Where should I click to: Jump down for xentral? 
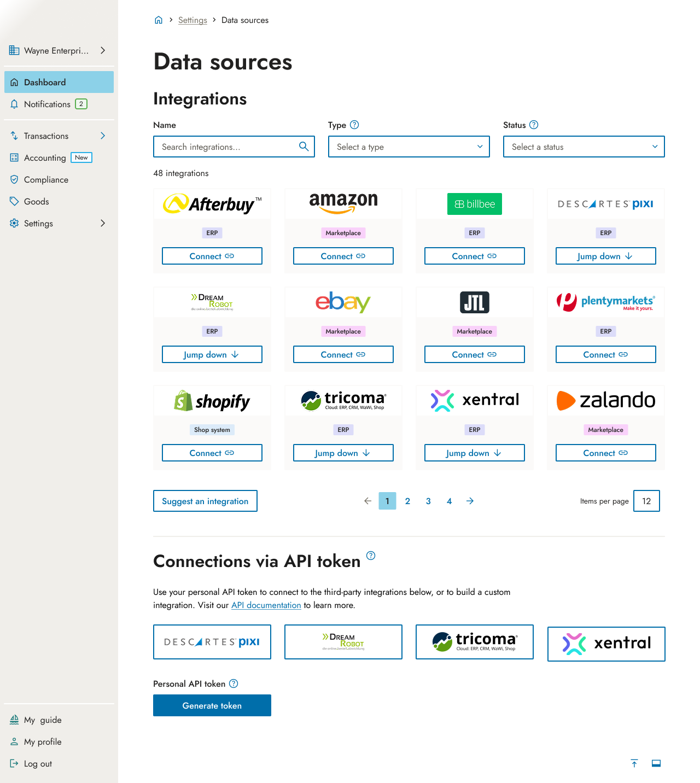click(x=475, y=453)
